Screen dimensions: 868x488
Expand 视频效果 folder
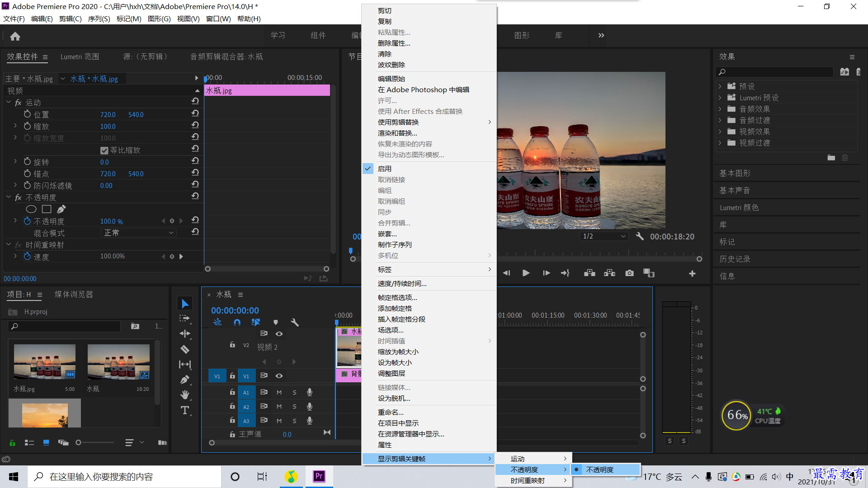click(x=720, y=131)
